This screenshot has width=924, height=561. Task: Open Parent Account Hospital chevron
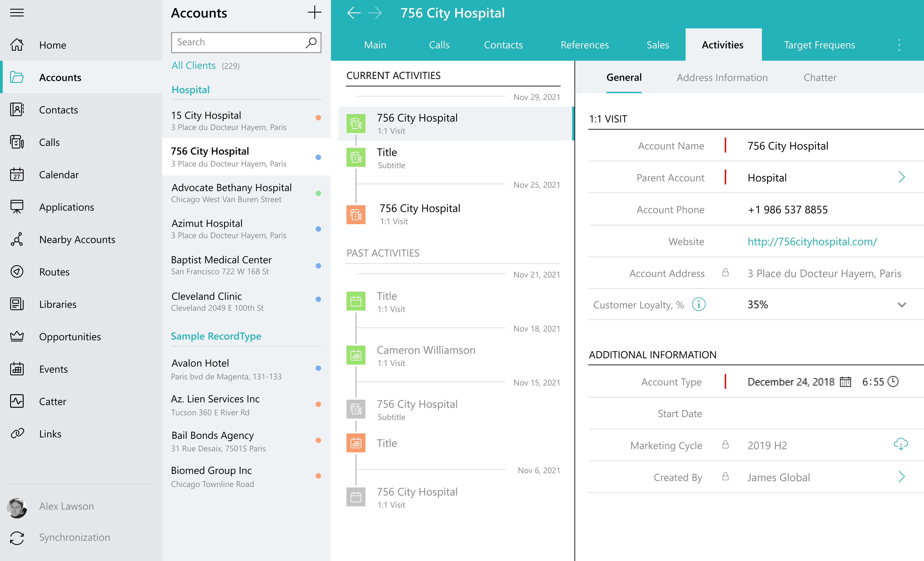pyautogui.click(x=901, y=177)
